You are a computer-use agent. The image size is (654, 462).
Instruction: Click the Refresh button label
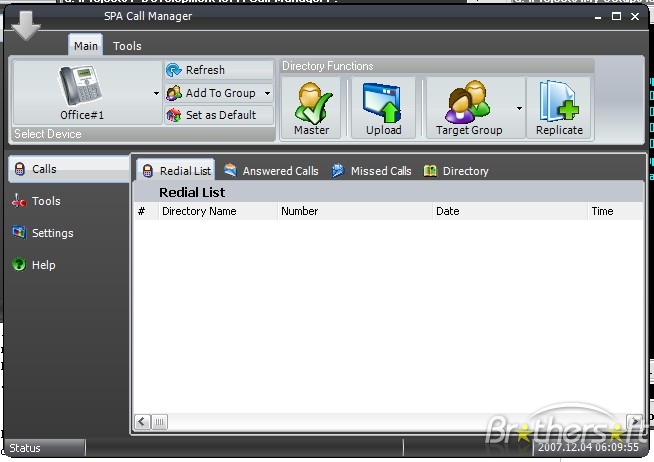point(205,70)
